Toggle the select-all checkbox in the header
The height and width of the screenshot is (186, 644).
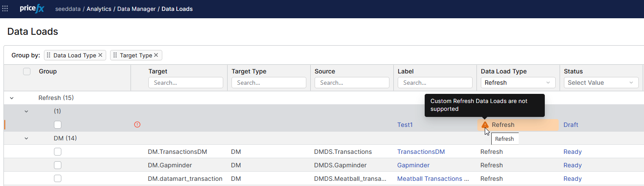coord(27,72)
